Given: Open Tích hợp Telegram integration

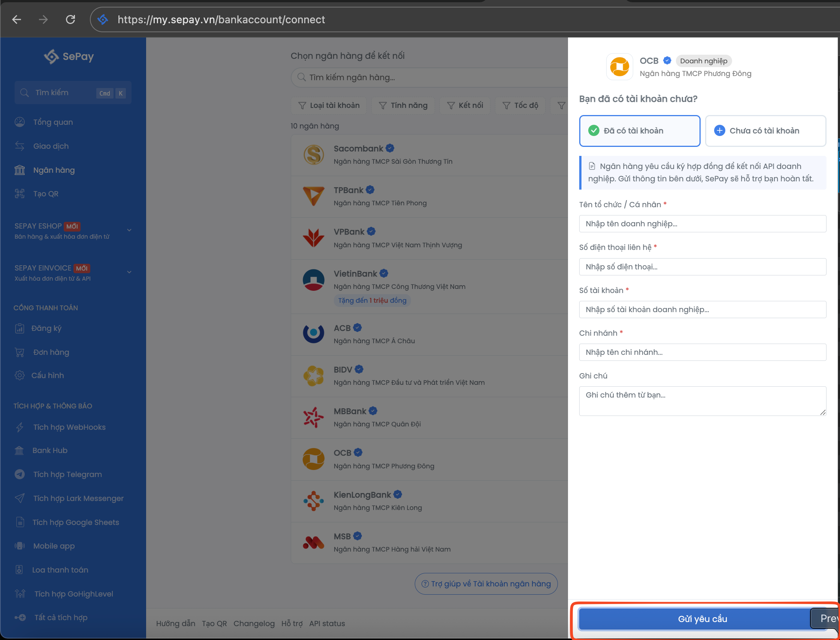Looking at the screenshot, I should point(67,474).
